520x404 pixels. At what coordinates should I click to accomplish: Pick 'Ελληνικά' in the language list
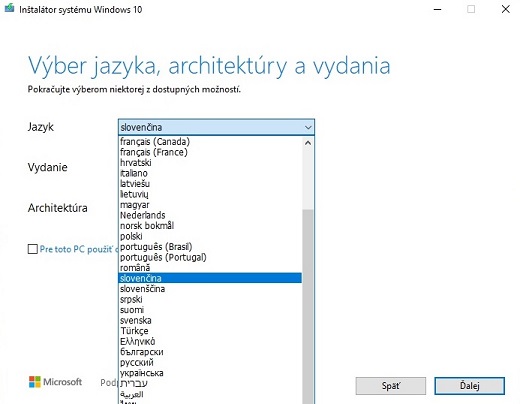(210, 341)
